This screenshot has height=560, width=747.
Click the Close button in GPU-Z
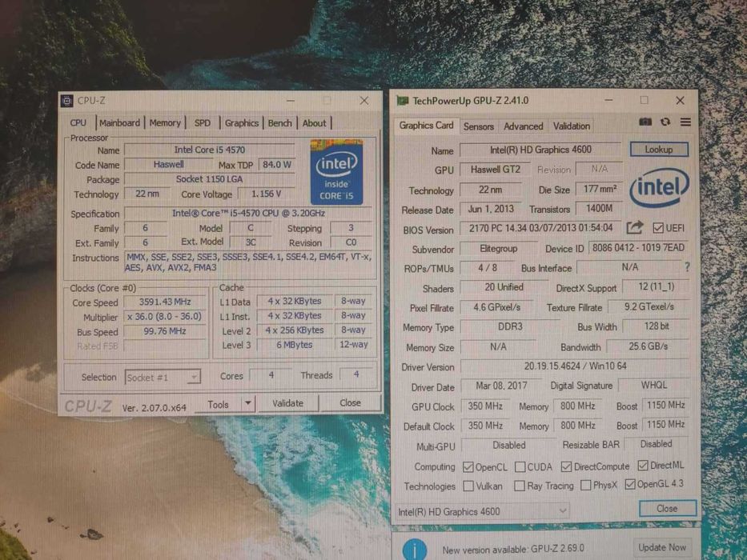[667, 509]
